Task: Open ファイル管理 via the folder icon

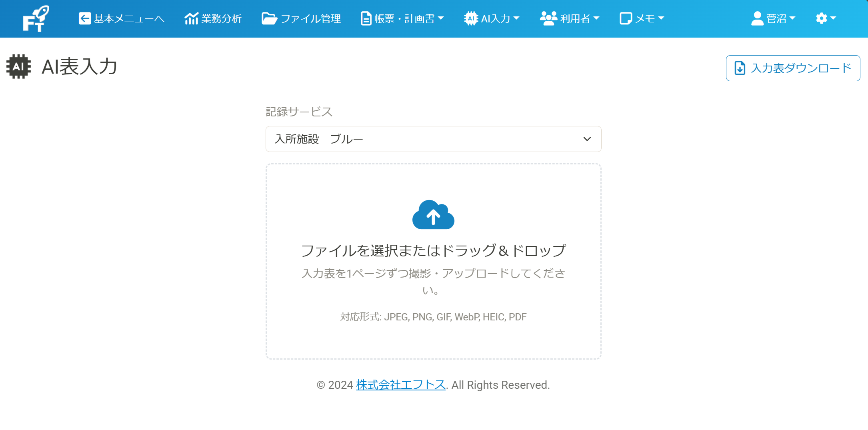Action: point(269,18)
